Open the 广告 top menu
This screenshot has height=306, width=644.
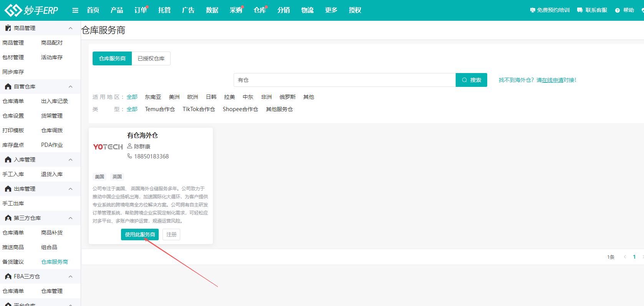click(x=188, y=10)
